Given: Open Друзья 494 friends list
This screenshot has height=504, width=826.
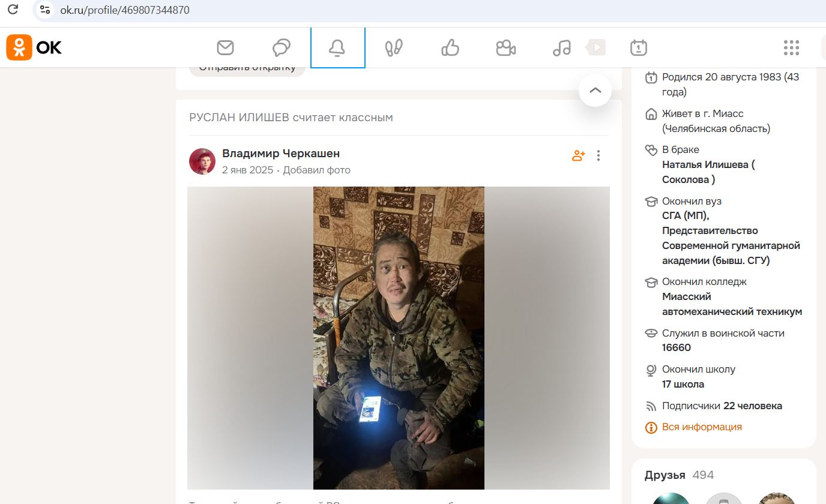Looking at the screenshot, I should [679, 475].
